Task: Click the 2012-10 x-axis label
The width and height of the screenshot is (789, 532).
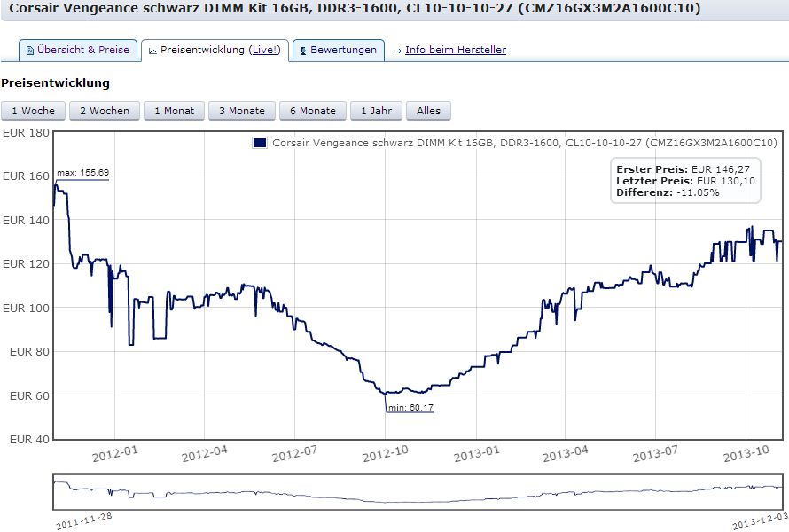Action: [x=386, y=454]
